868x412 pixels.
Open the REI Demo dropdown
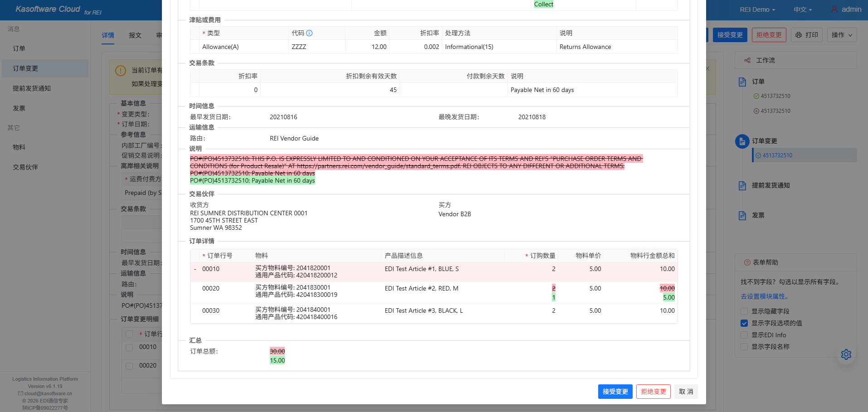pos(757,10)
